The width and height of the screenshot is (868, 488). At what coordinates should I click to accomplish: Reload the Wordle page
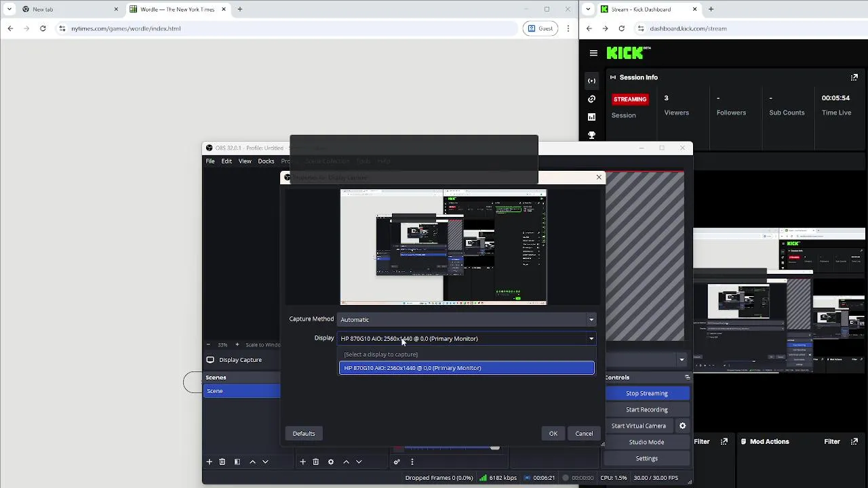[x=43, y=28]
